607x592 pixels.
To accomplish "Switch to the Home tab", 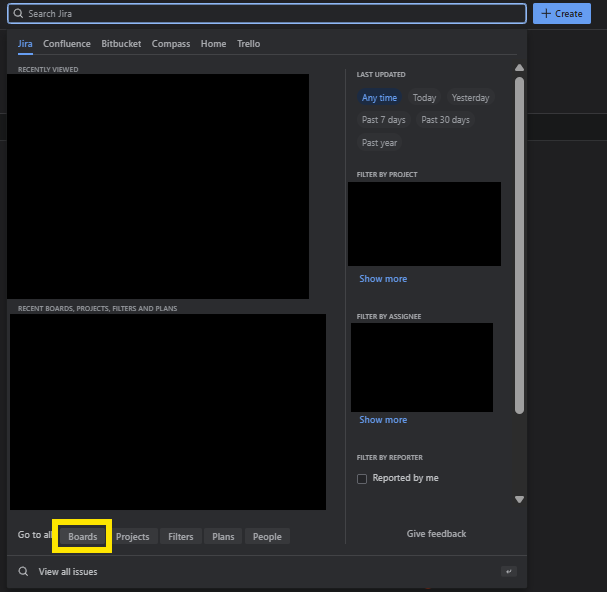I will [213, 44].
